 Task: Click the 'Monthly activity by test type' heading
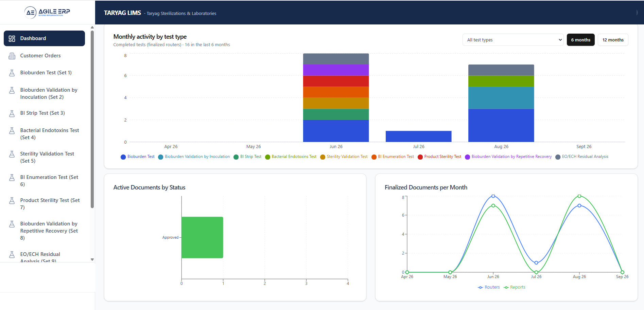click(150, 37)
